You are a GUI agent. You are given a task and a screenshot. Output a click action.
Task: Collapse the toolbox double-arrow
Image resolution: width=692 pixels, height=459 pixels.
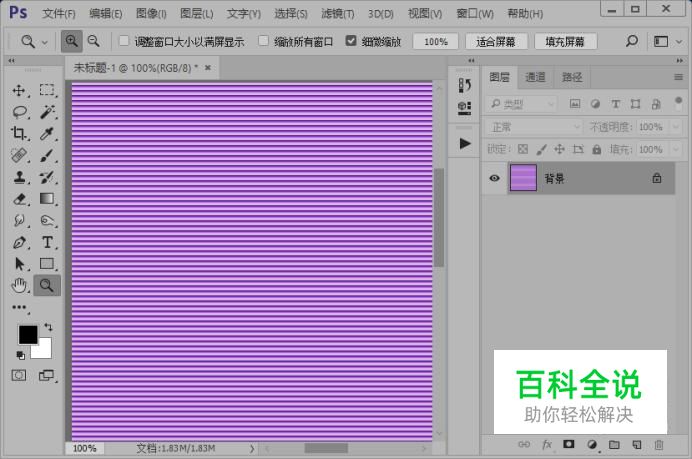tap(11, 60)
